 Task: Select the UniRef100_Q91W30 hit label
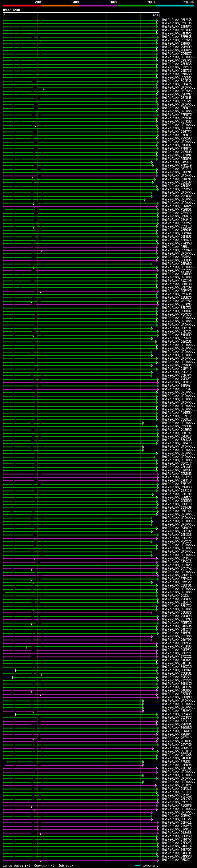[176, 196]
